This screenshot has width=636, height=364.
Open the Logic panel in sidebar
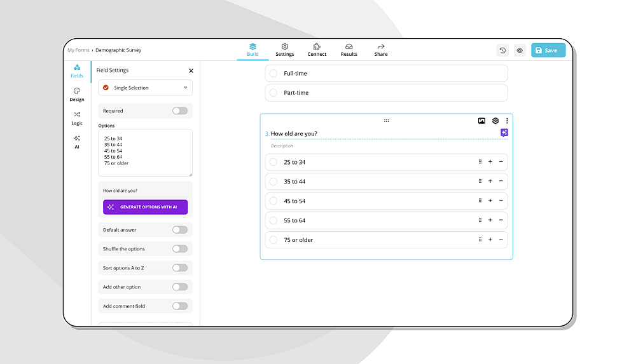[77, 118]
